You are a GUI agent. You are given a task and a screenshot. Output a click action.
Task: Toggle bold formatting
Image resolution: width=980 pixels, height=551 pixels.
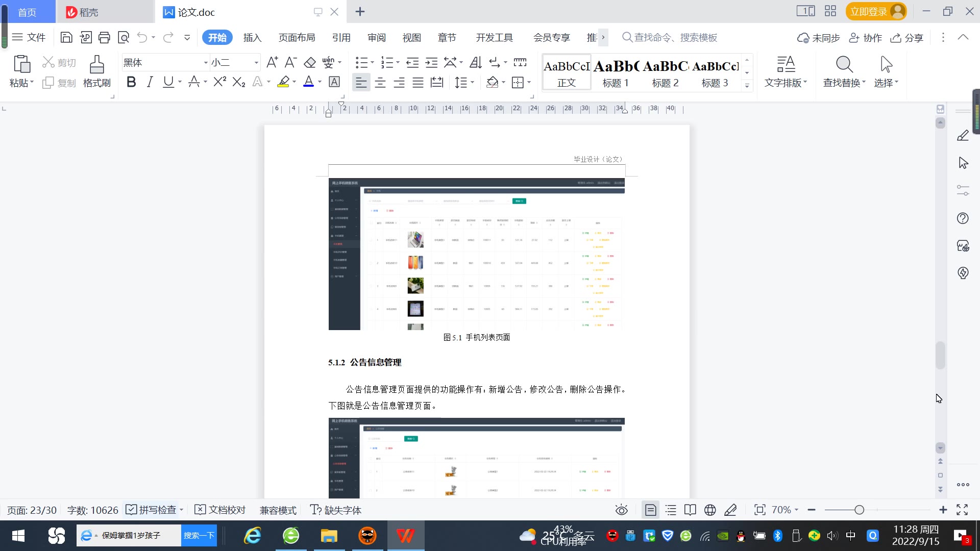click(131, 82)
